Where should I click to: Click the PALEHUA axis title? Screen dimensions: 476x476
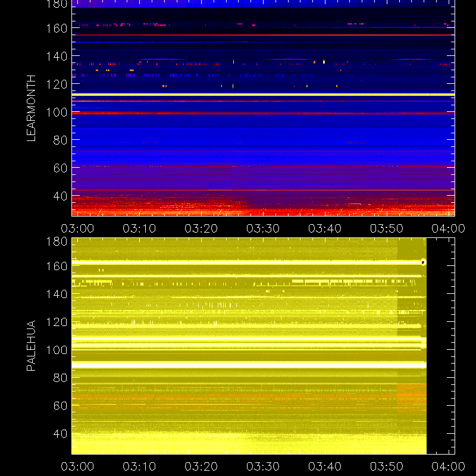point(31,346)
